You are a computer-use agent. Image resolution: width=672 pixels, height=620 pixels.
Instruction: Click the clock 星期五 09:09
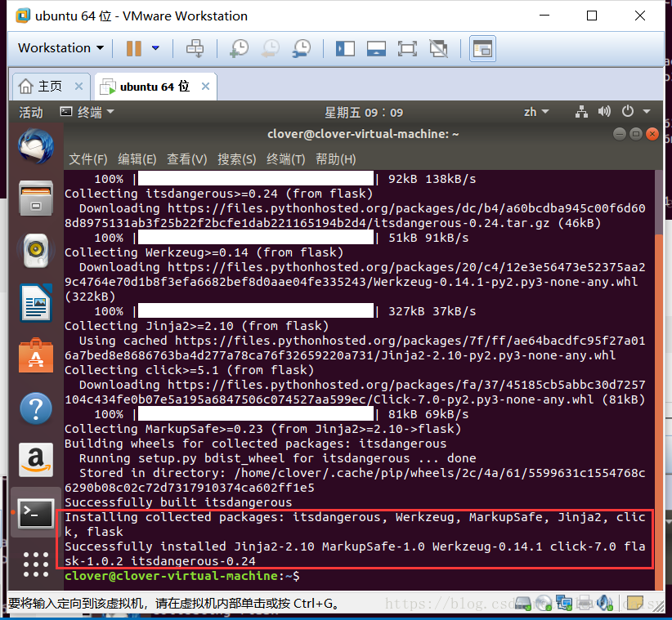[364, 113]
